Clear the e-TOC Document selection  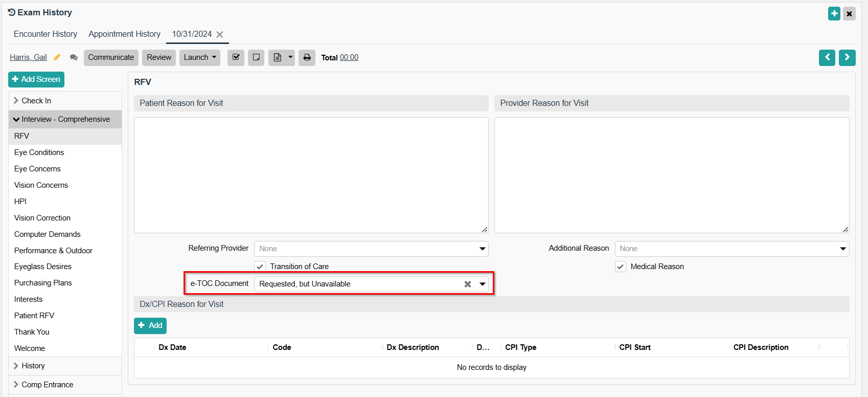(467, 284)
